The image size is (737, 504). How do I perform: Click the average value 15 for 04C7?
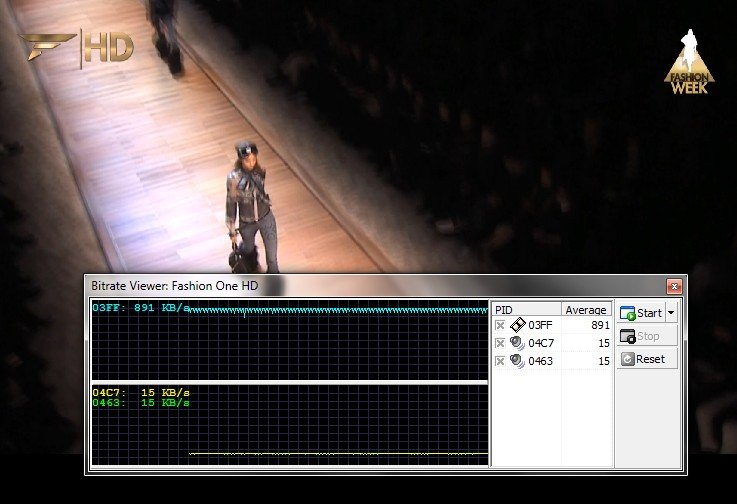pos(604,343)
